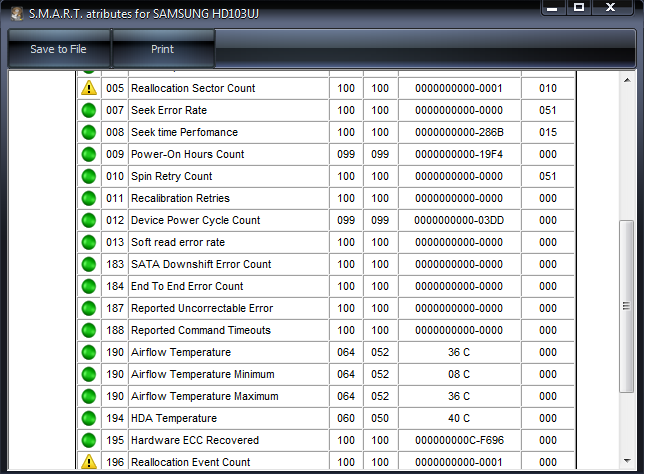Click green status icon for Reported Uncorrectable Error
This screenshot has height=476, width=645.
[x=89, y=309]
